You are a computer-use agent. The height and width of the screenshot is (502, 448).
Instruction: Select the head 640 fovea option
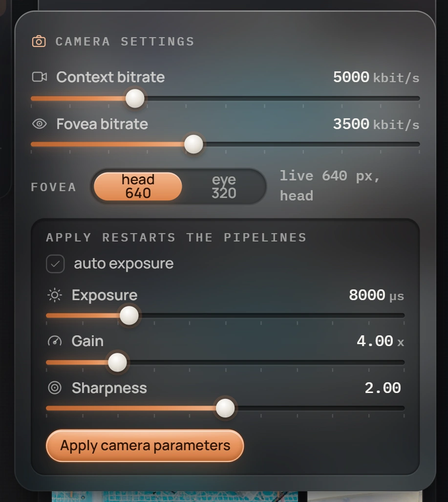point(138,186)
